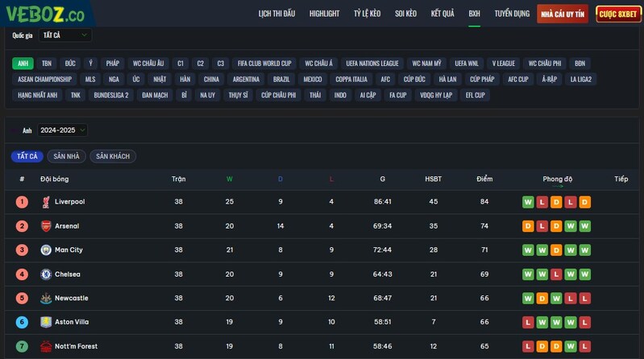Screen dimensions: 644x359
Task: Select the V LEAGUE chip
Action: pos(504,63)
